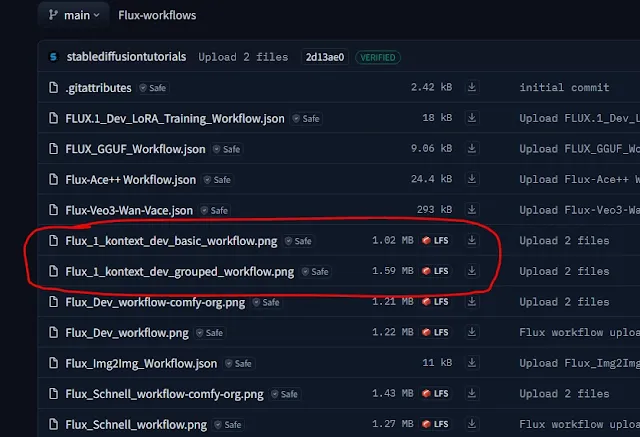The height and width of the screenshot is (437, 640).
Task: Download Flux_1_kontext_dev_basic_workflow.png
Action: point(472,240)
